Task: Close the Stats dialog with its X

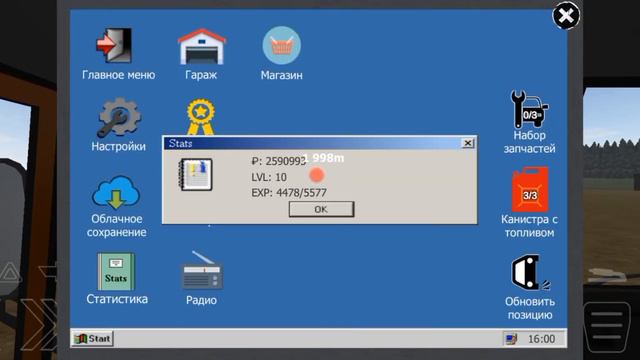Action: click(468, 143)
